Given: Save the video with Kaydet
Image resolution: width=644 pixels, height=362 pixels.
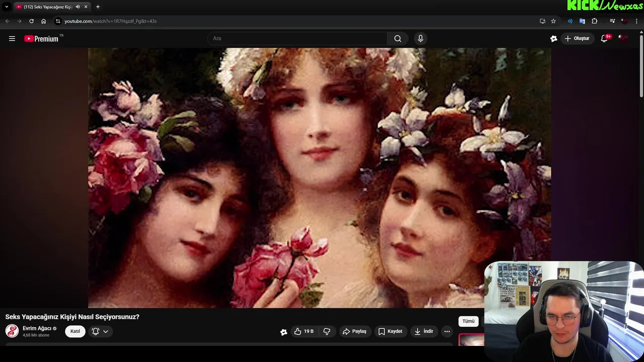Looking at the screenshot, I should pyautogui.click(x=390, y=331).
